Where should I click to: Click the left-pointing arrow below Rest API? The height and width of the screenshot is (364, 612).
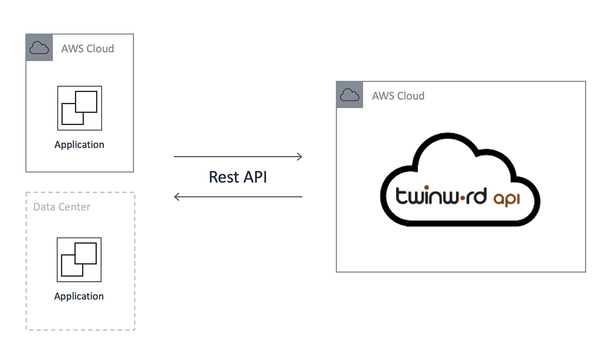click(x=238, y=197)
